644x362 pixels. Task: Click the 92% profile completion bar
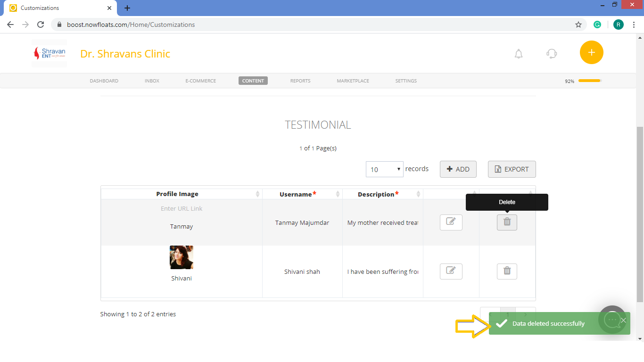coord(590,81)
